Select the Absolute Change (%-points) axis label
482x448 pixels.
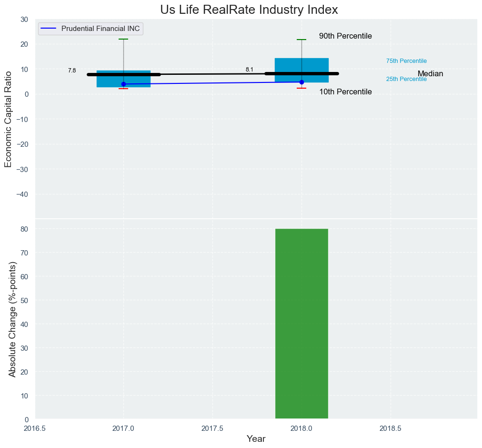[x=12, y=319]
